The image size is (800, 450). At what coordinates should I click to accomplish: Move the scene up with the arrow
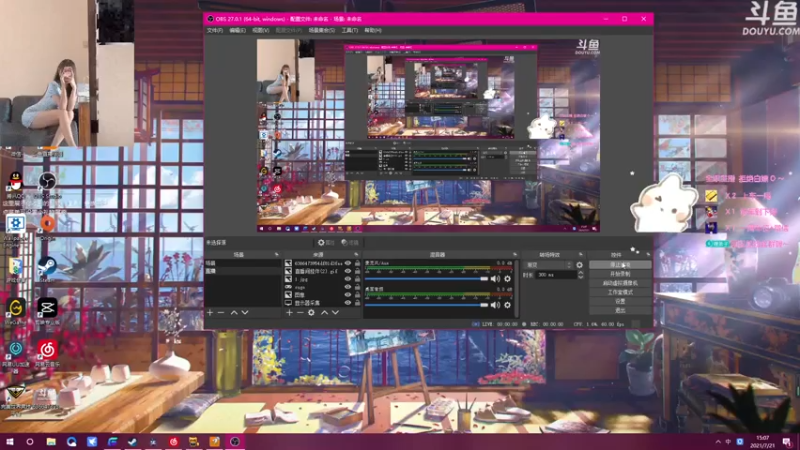coord(234,312)
